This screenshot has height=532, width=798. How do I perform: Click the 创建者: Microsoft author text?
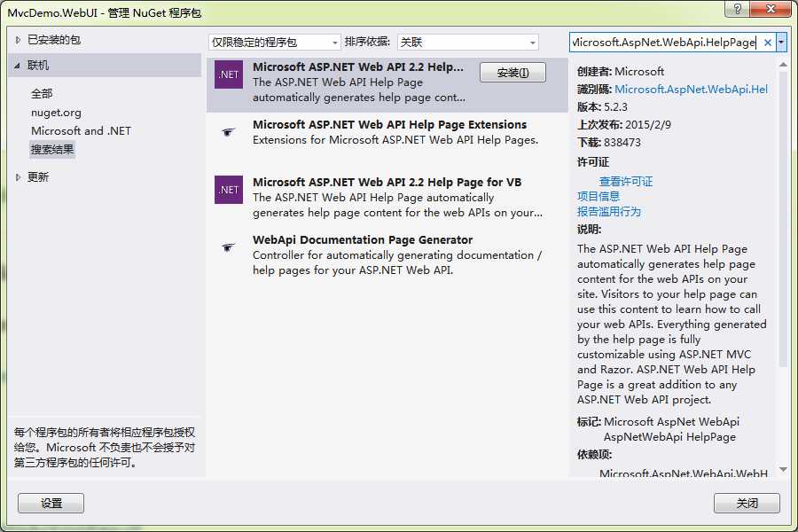621,71
